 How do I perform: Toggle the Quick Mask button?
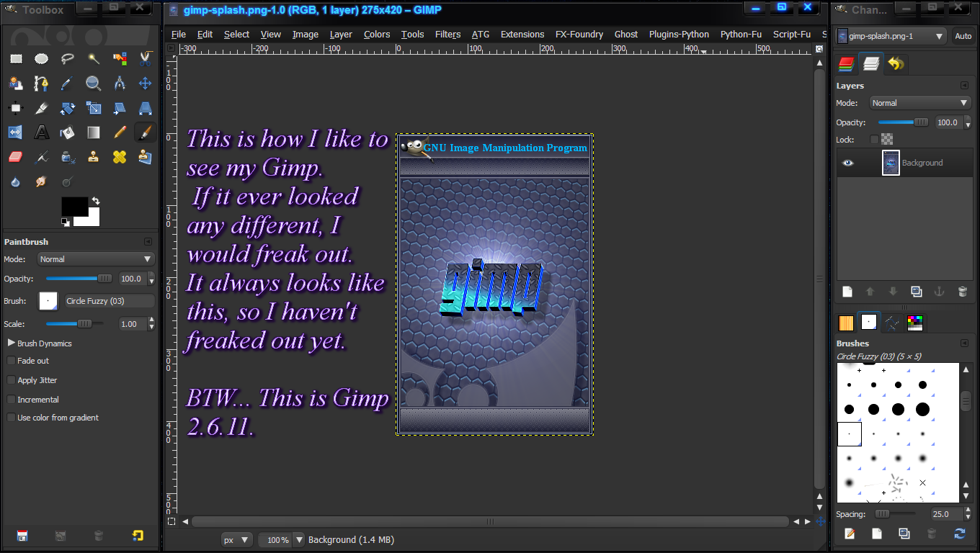point(171,521)
